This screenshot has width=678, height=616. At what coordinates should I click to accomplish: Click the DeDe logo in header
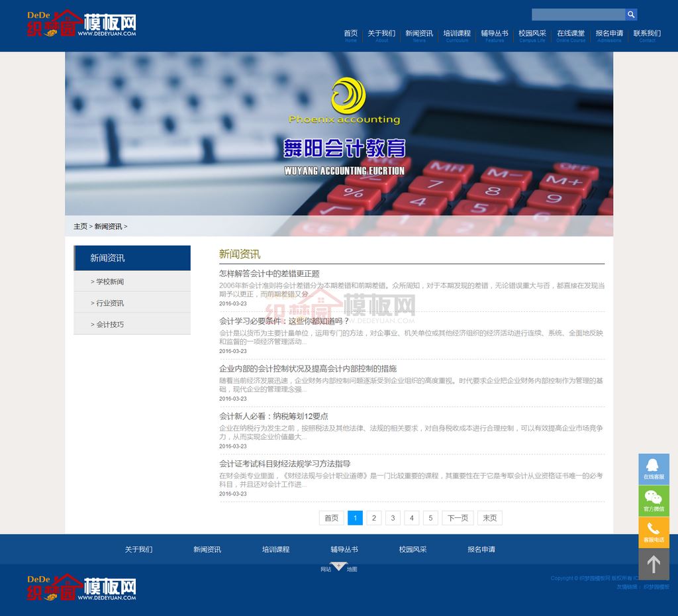(x=81, y=23)
